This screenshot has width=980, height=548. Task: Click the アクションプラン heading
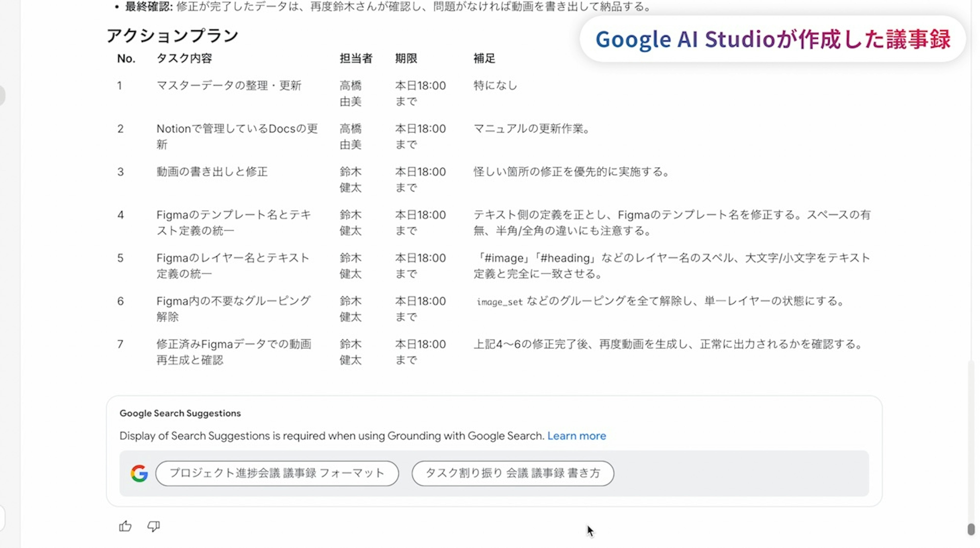pos(172,36)
